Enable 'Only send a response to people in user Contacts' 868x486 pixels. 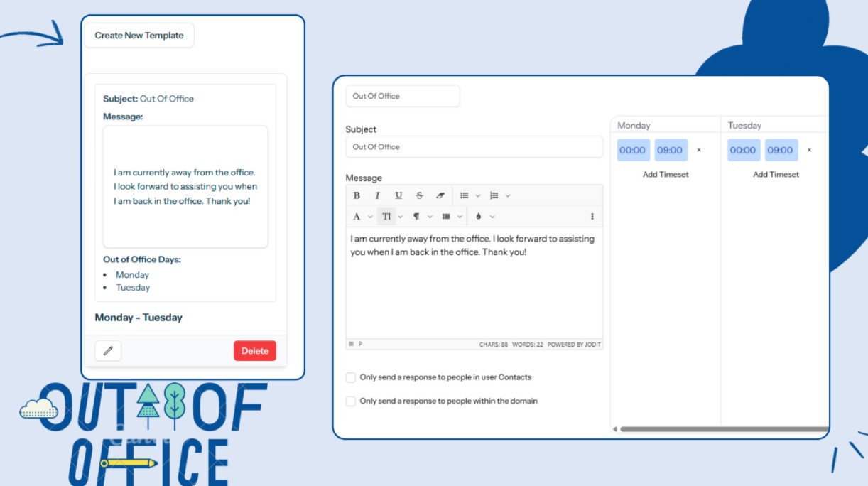[x=350, y=377]
